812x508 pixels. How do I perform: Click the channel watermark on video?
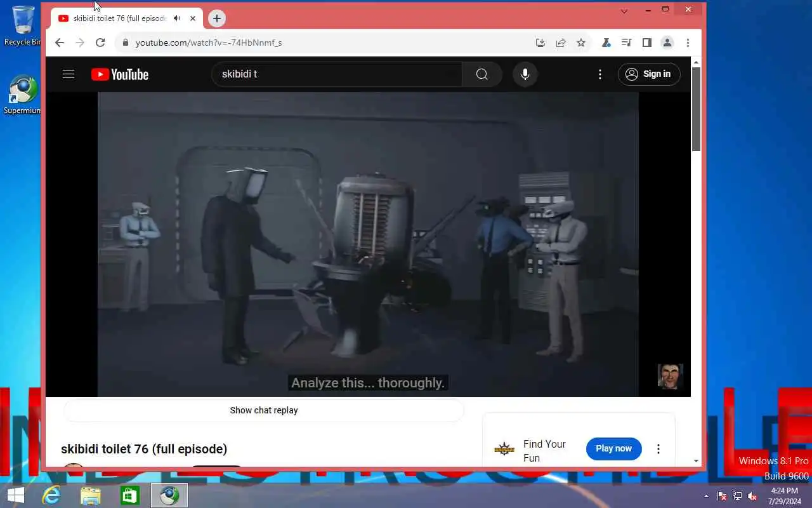tap(670, 377)
